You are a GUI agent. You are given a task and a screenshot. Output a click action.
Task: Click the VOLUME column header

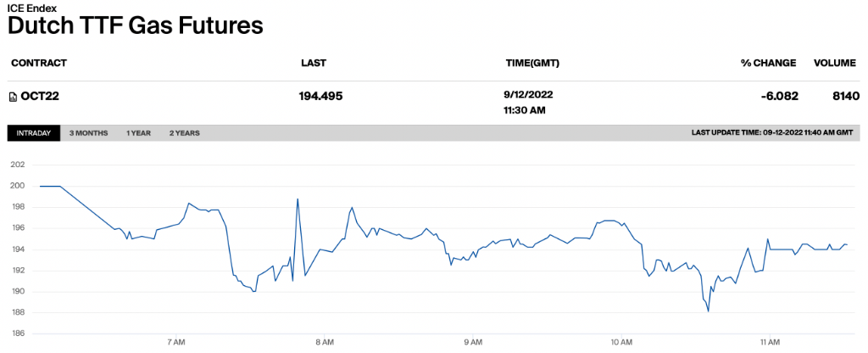(837, 63)
